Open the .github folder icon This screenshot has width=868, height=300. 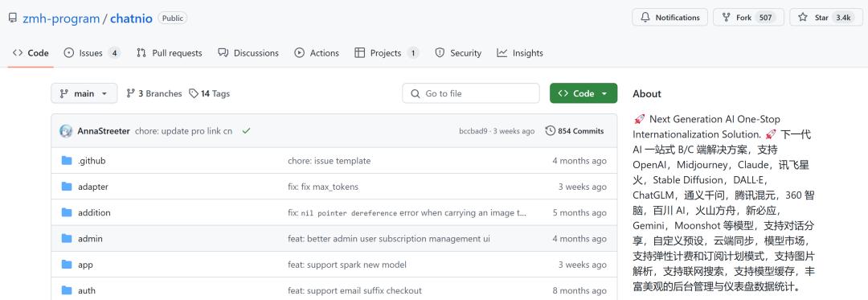coord(67,161)
